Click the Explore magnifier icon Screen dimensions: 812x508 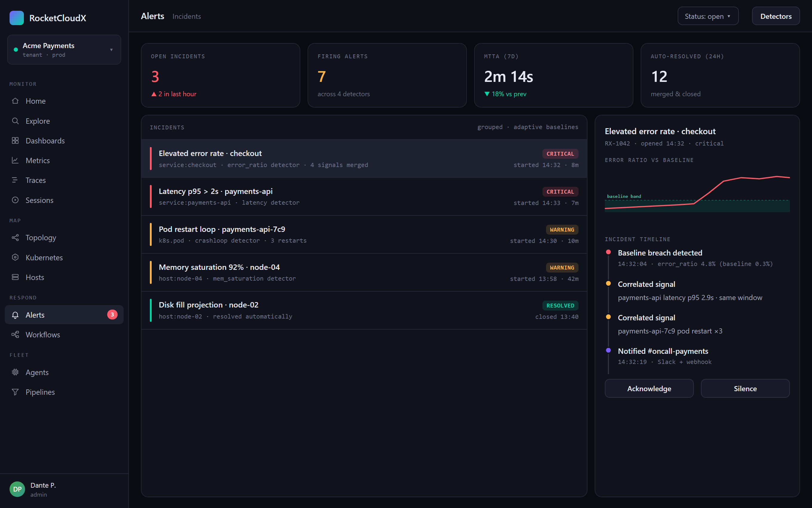coord(15,121)
